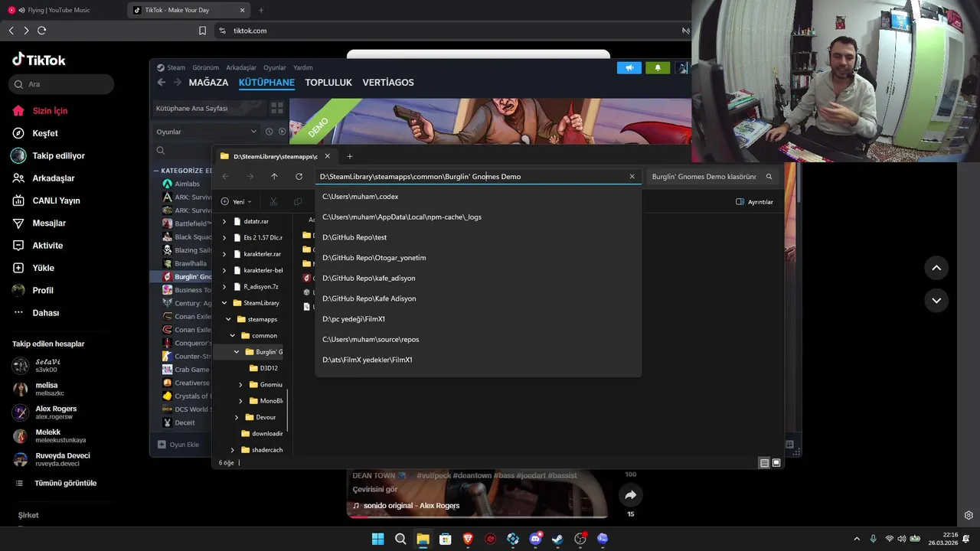The width and height of the screenshot is (980, 551).
Task: Click the TikTok share arrow button
Action: 630,495
